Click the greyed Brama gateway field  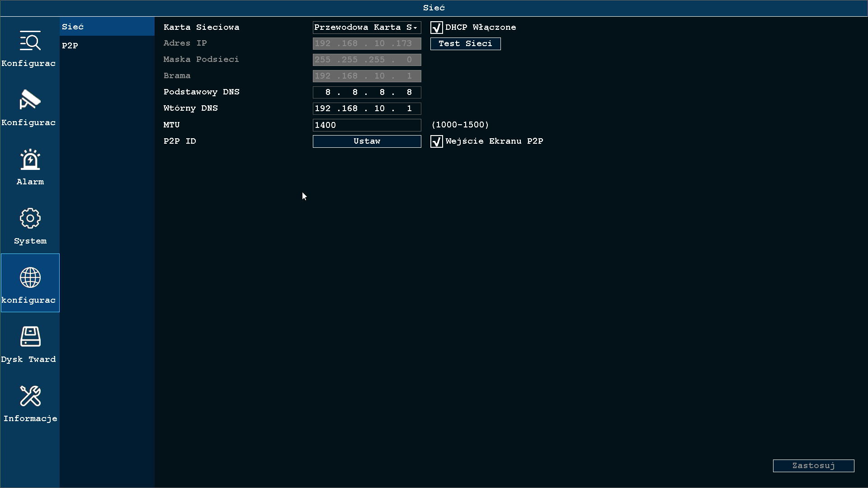pyautogui.click(x=367, y=76)
